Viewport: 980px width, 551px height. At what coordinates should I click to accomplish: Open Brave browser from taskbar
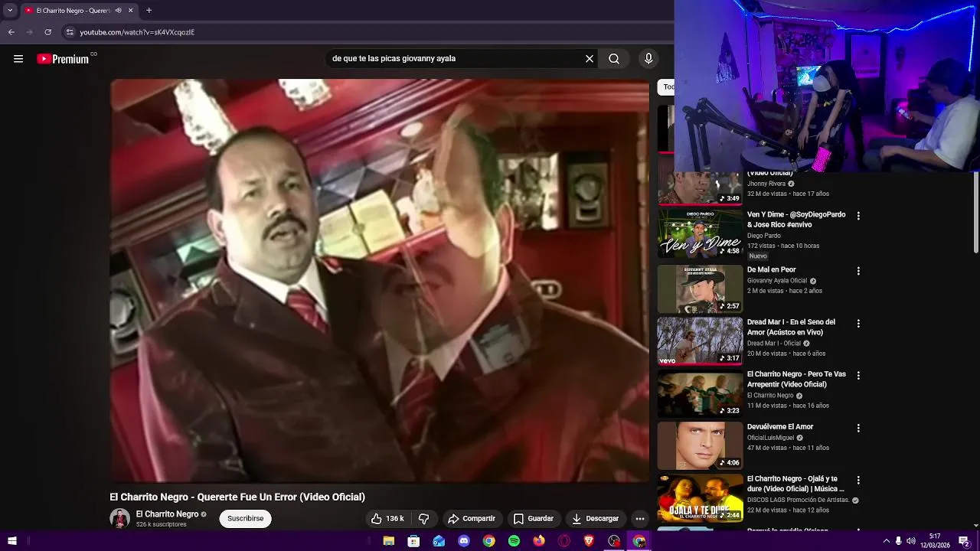click(x=589, y=541)
